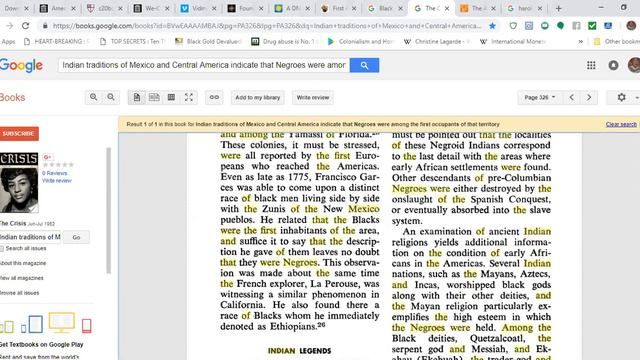Go to next page arrow
This screenshot has width=640, height=360.
point(589,98)
